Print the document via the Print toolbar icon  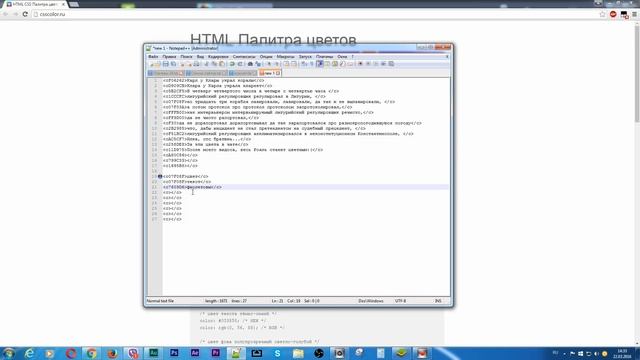pos(197,64)
